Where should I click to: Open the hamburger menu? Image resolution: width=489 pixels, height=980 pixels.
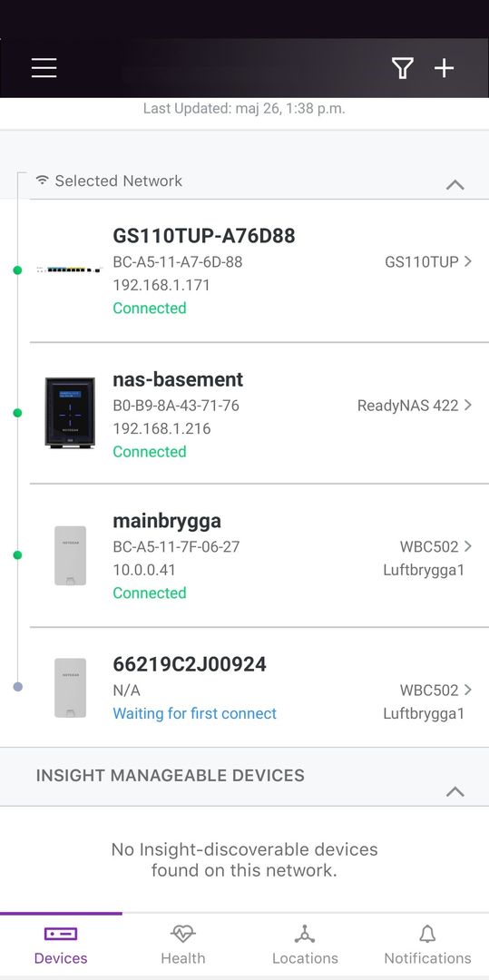(x=44, y=67)
